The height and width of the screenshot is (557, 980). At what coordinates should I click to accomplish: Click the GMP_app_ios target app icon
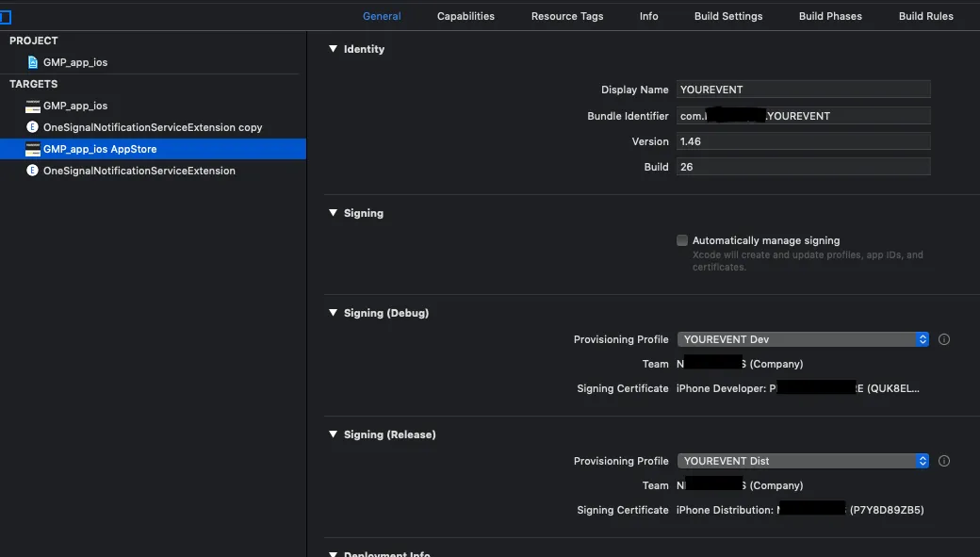(x=32, y=106)
